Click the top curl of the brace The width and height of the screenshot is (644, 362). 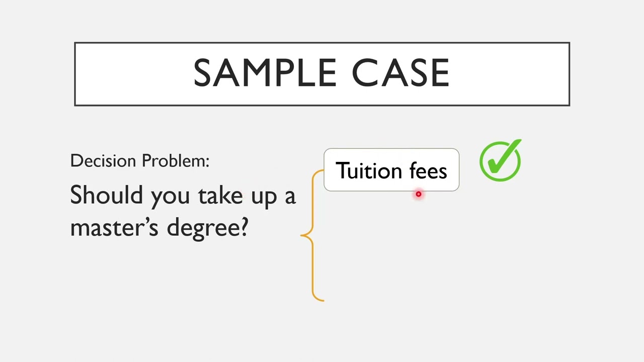318,173
